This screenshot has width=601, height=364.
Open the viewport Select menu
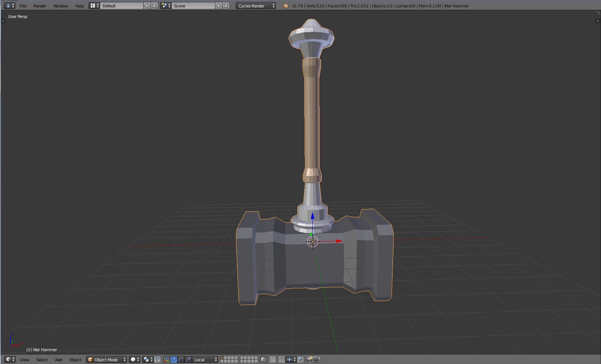pos(42,360)
